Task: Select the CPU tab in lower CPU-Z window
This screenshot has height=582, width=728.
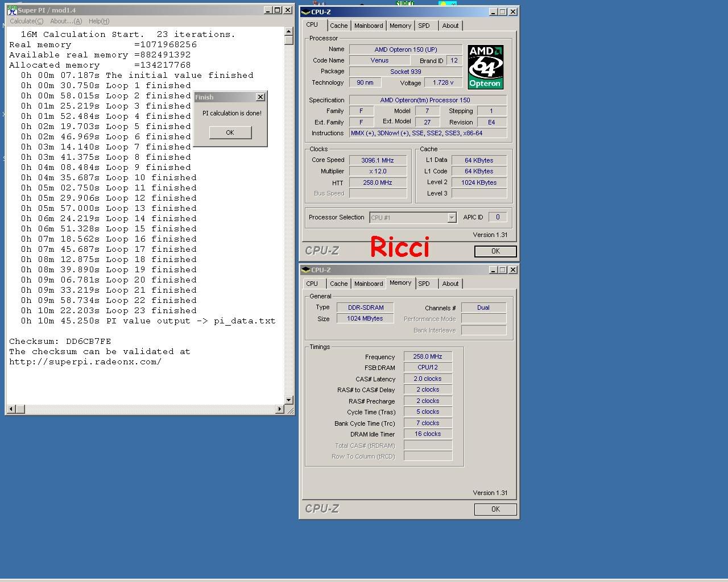Action: (312, 284)
